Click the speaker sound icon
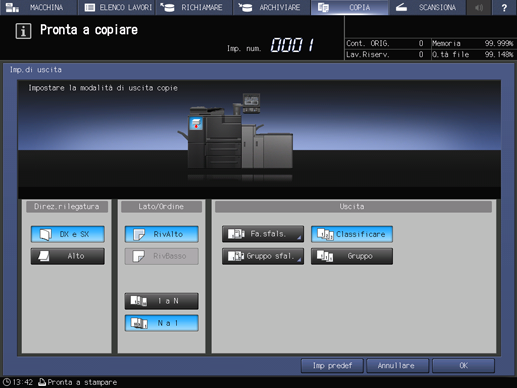This screenshot has height=388, width=517. [x=479, y=7]
